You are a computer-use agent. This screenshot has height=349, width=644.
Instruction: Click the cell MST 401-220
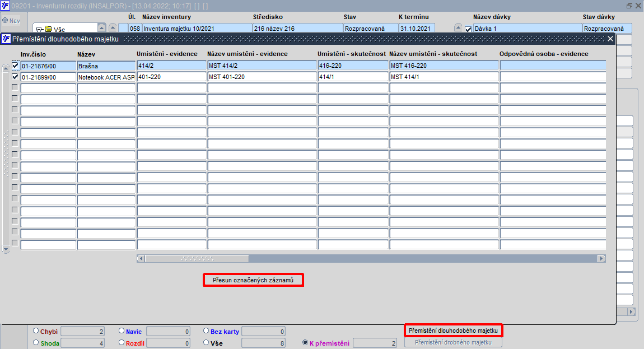point(262,76)
